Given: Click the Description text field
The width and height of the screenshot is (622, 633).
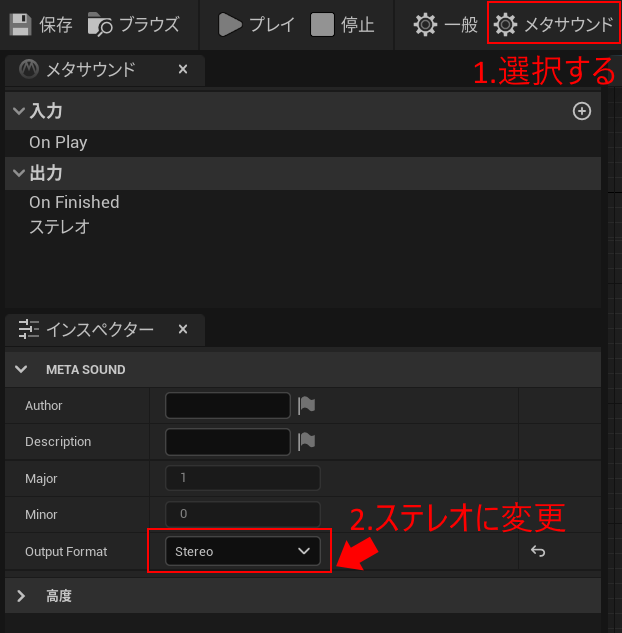Looking at the screenshot, I should tap(228, 442).
